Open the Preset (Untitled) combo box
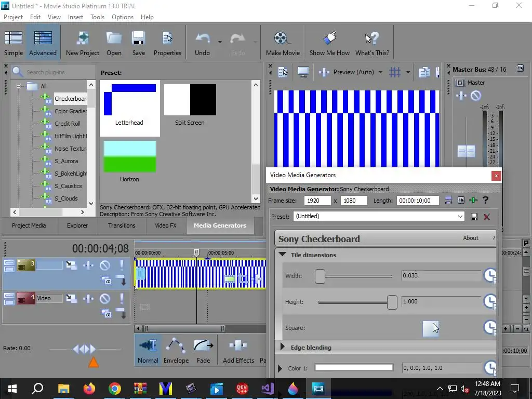532x399 pixels. [x=379, y=217]
